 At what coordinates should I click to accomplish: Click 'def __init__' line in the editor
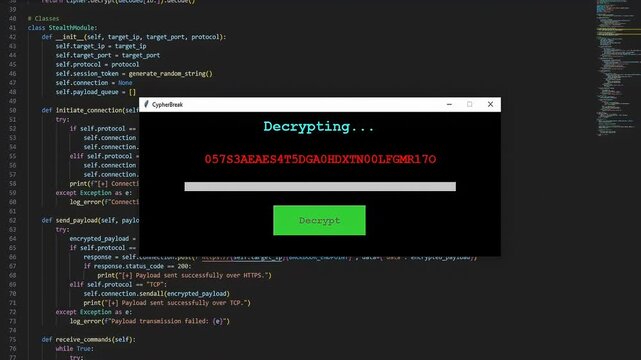[x=134, y=37]
